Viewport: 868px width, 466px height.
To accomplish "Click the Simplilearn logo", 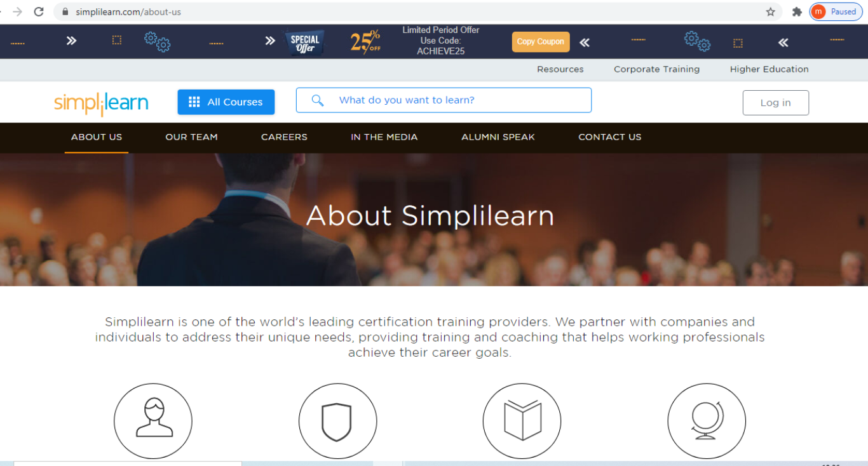I will pos(100,103).
